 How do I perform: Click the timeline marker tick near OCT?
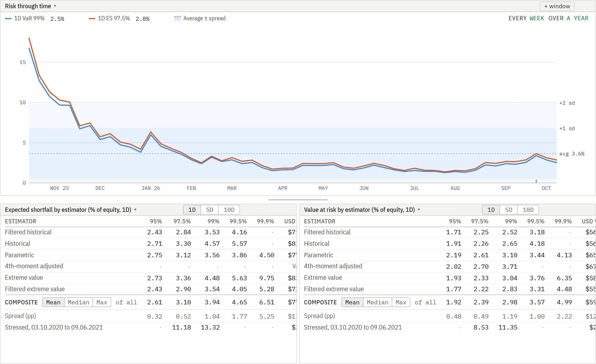point(536,181)
